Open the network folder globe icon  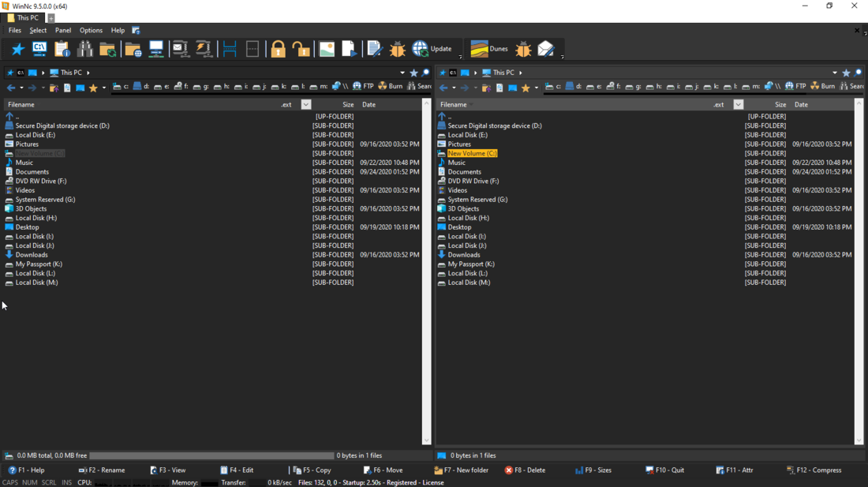(x=133, y=49)
